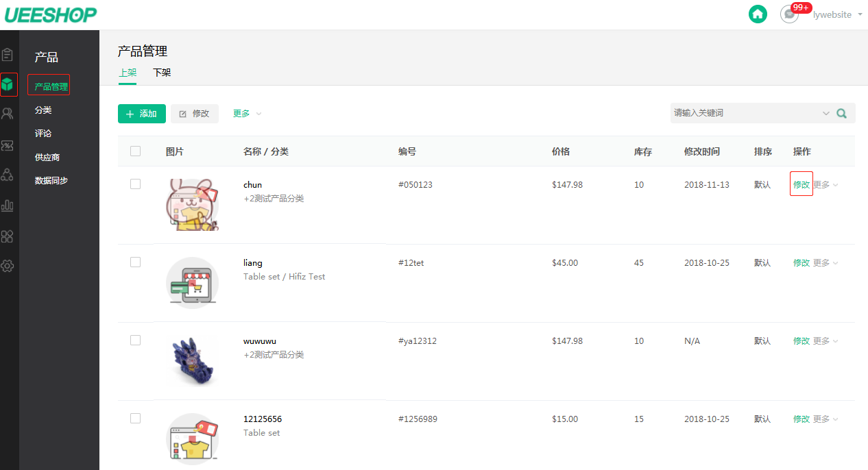
Task: Expand the search filter dropdown arrow
Action: point(825,113)
